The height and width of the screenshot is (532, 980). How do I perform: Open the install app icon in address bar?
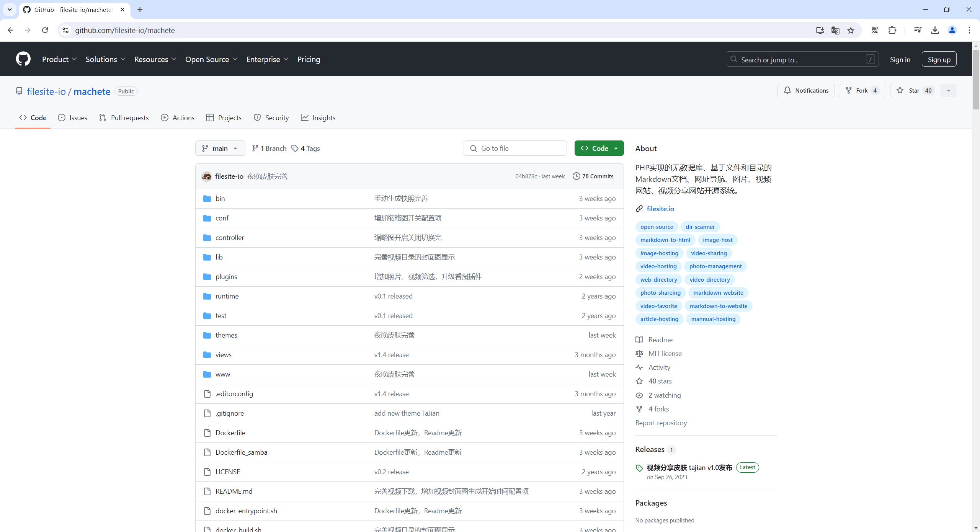pos(820,30)
